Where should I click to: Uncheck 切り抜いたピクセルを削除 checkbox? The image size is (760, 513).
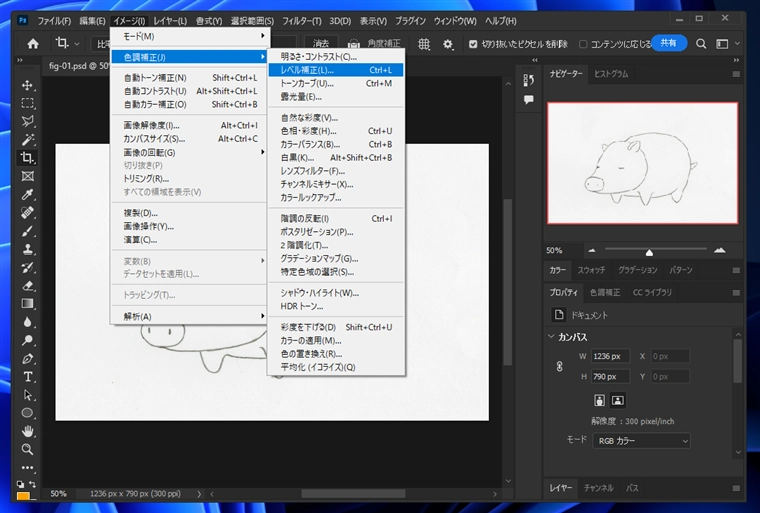(473, 44)
